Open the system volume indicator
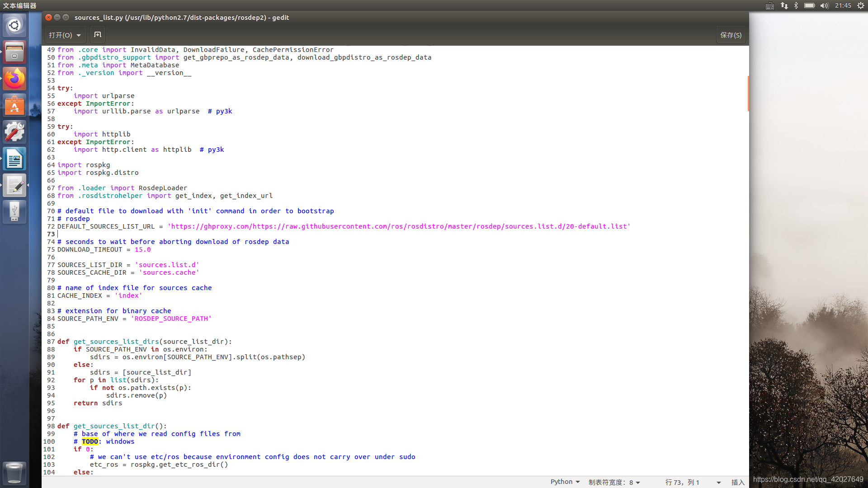 coord(824,5)
